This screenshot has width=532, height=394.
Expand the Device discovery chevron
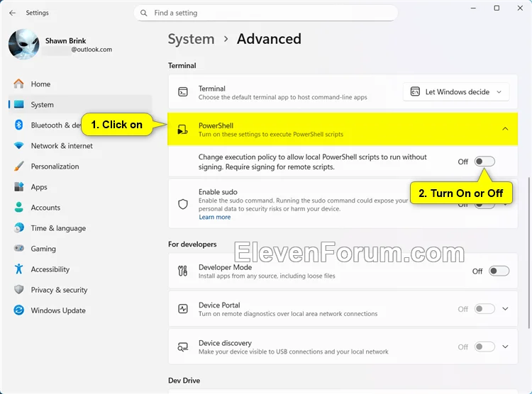click(x=505, y=347)
